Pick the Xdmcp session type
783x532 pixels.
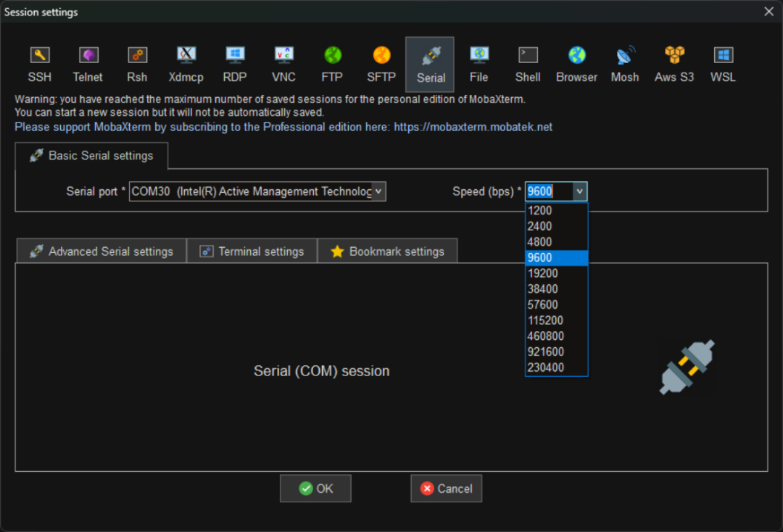click(186, 64)
